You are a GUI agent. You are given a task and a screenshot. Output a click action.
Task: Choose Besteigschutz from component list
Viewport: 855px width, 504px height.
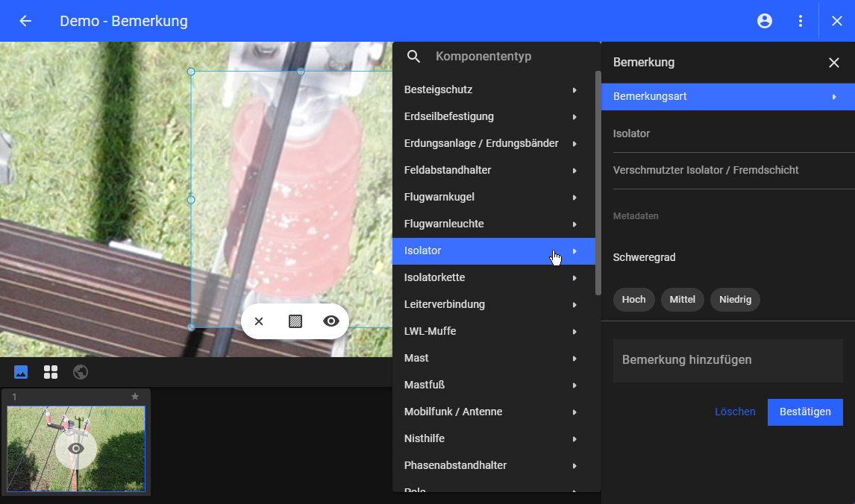pos(493,90)
